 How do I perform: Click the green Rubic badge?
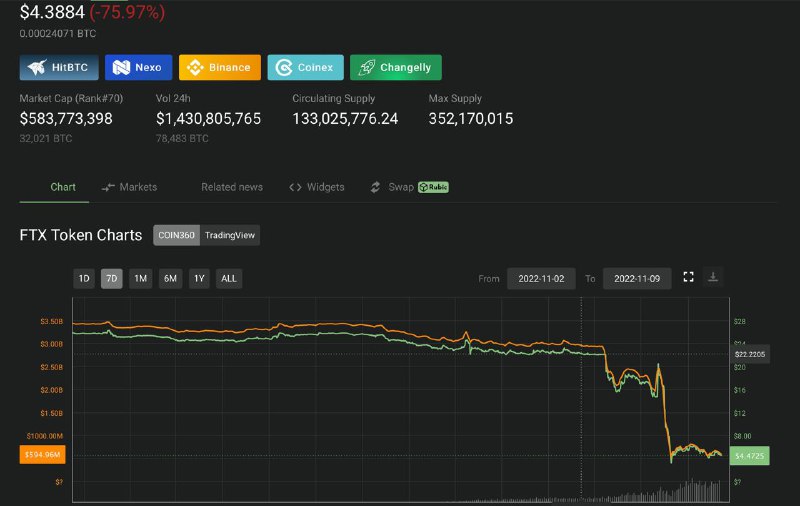tap(433, 187)
